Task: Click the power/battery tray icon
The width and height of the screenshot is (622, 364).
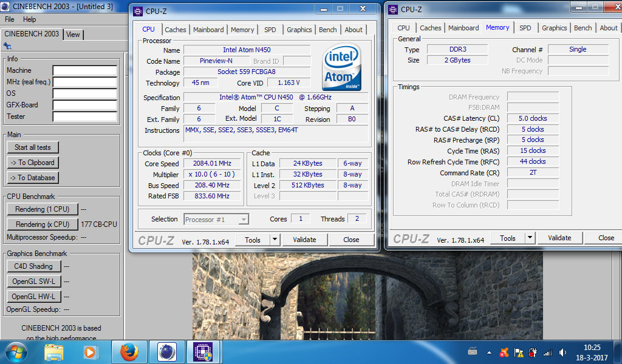Action: point(533,352)
